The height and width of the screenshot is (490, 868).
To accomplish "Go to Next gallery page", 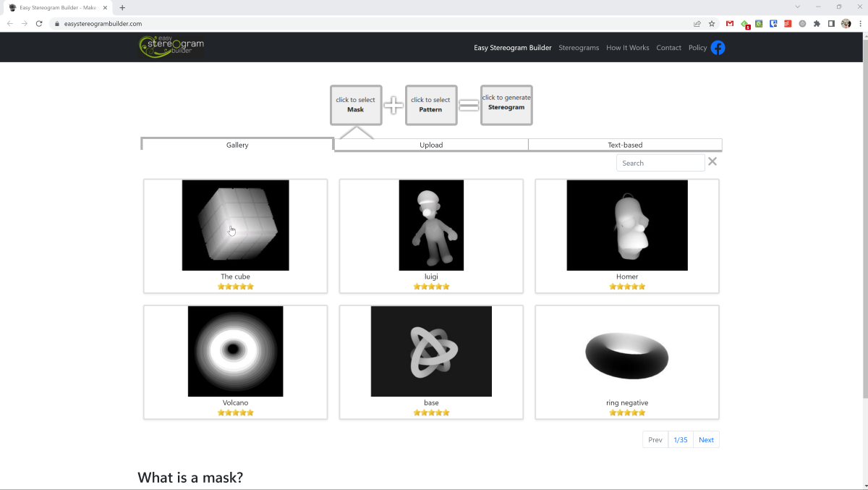I will [x=706, y=440].
